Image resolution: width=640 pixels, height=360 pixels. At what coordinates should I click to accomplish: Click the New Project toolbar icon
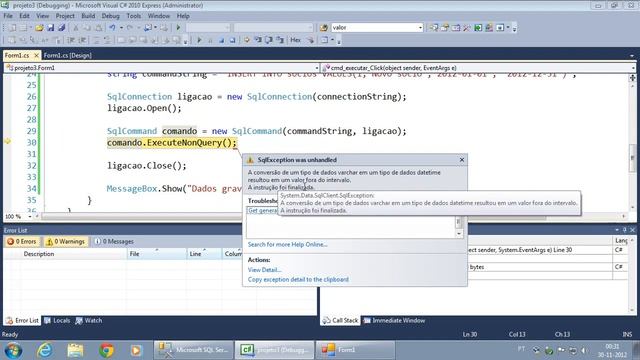(x=13, y=28)
